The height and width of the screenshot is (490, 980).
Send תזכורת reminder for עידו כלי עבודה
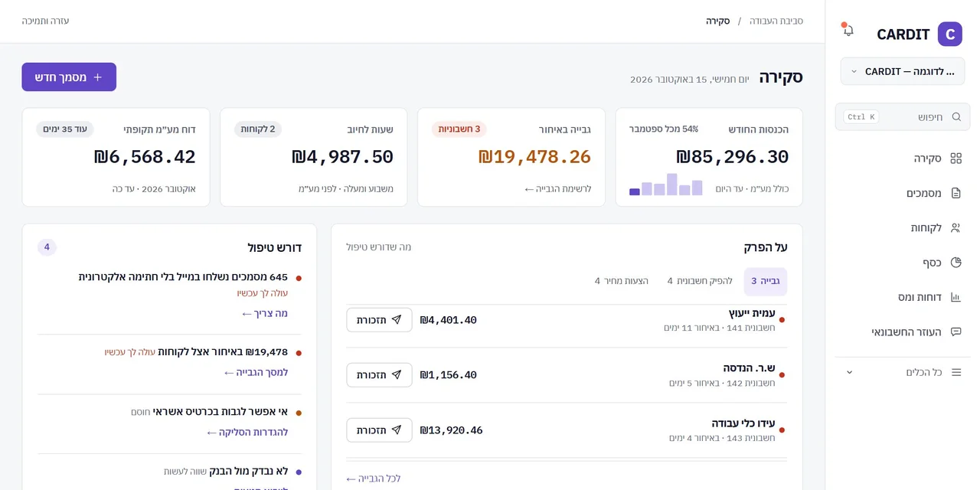coord(379,430)
